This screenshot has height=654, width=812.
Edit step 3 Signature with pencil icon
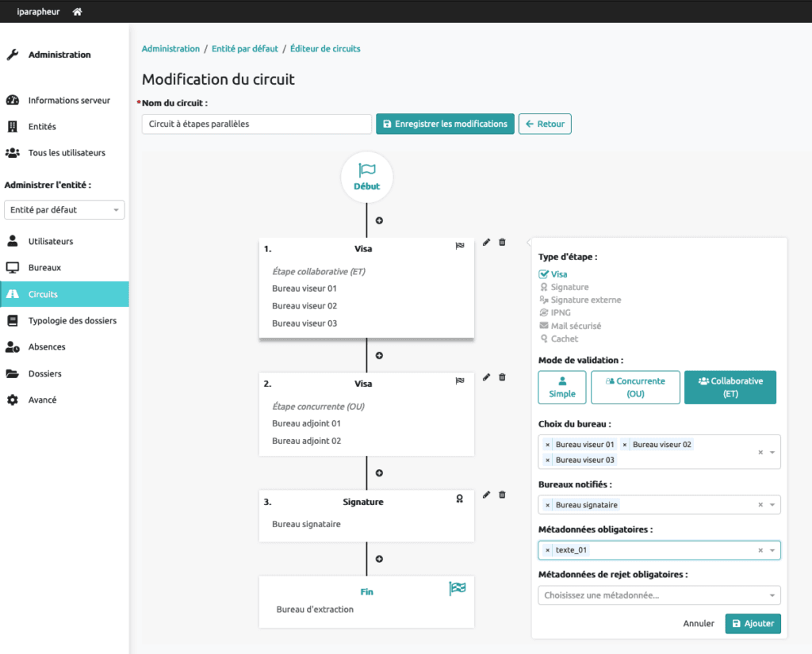click(x=487, y=495)
